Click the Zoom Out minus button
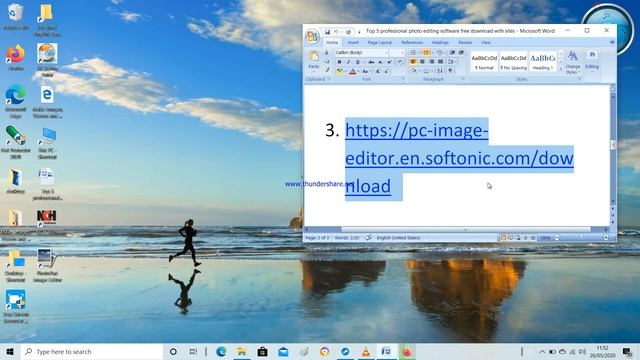 (x=557, y=238)
